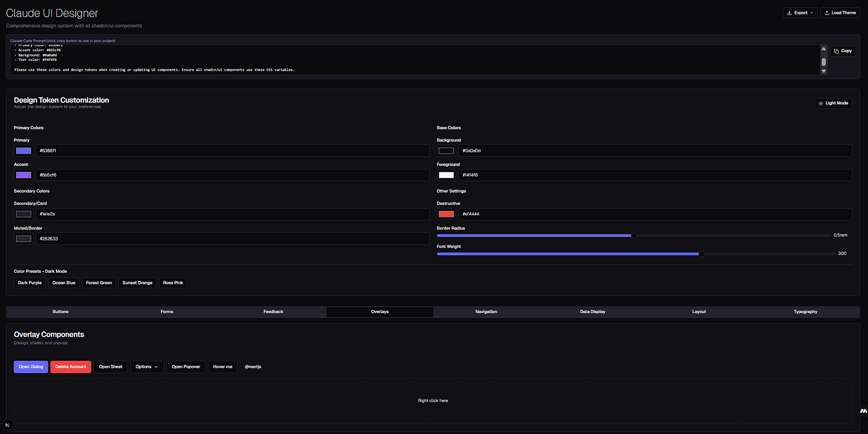868x434 pixels.
Task: Apply the Ocean Blue preset
Action: point(64,283)
